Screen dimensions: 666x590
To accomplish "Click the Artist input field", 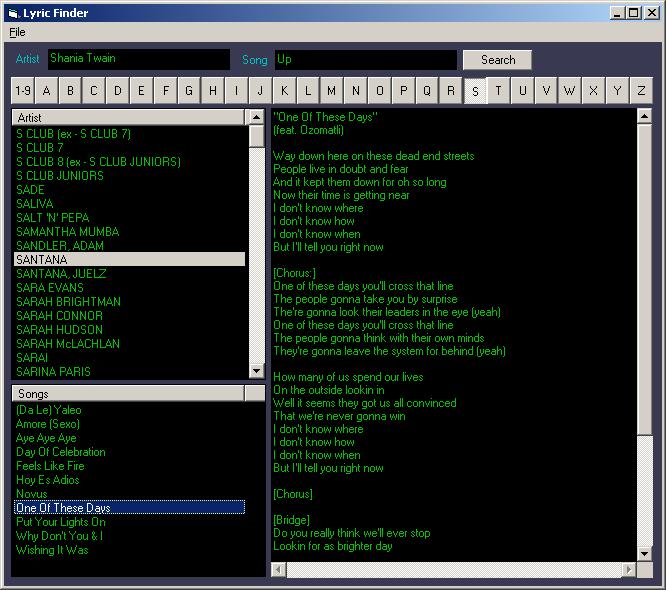I will pos(138,60).
